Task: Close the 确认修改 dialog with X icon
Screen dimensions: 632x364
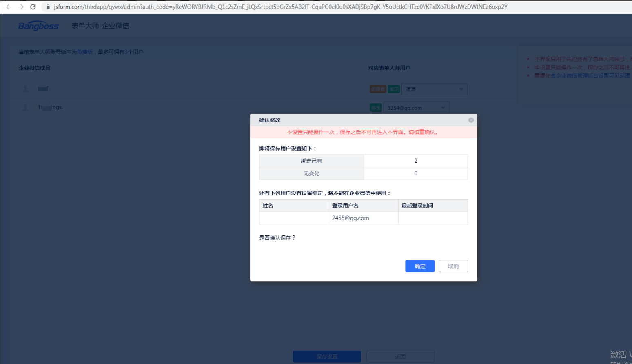Action: (471, 120)
